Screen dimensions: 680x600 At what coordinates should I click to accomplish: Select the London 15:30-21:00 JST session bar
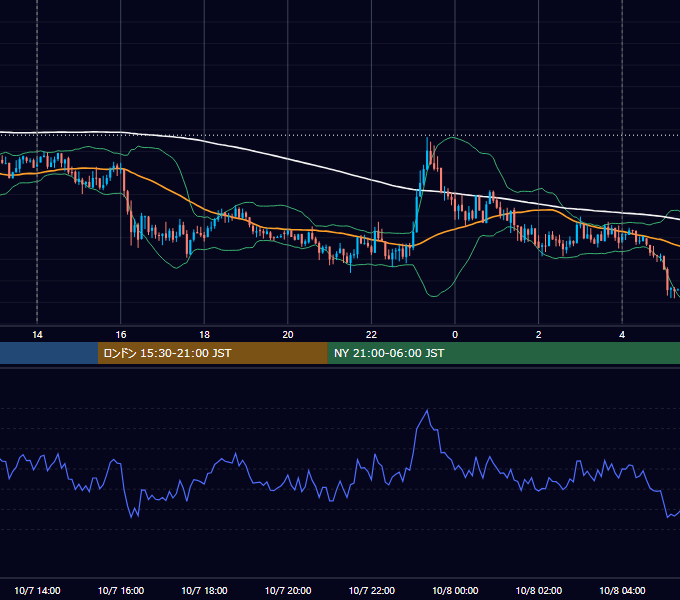click(212, 353)
